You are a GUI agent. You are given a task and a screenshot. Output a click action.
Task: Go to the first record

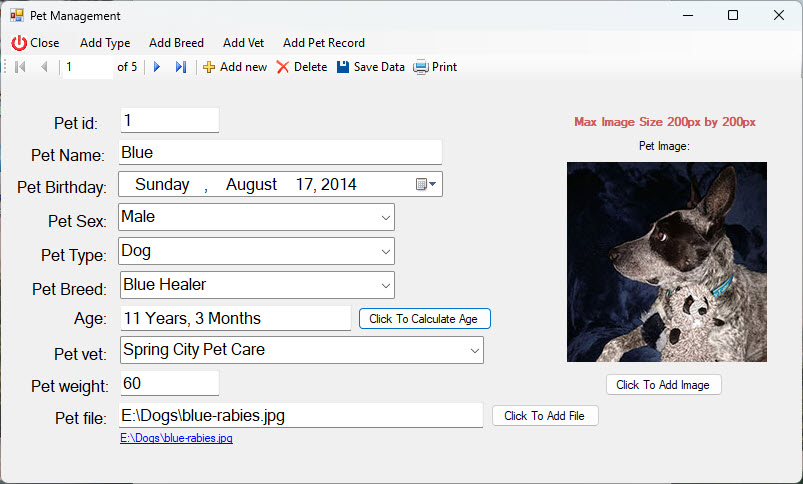click(19, 67)
